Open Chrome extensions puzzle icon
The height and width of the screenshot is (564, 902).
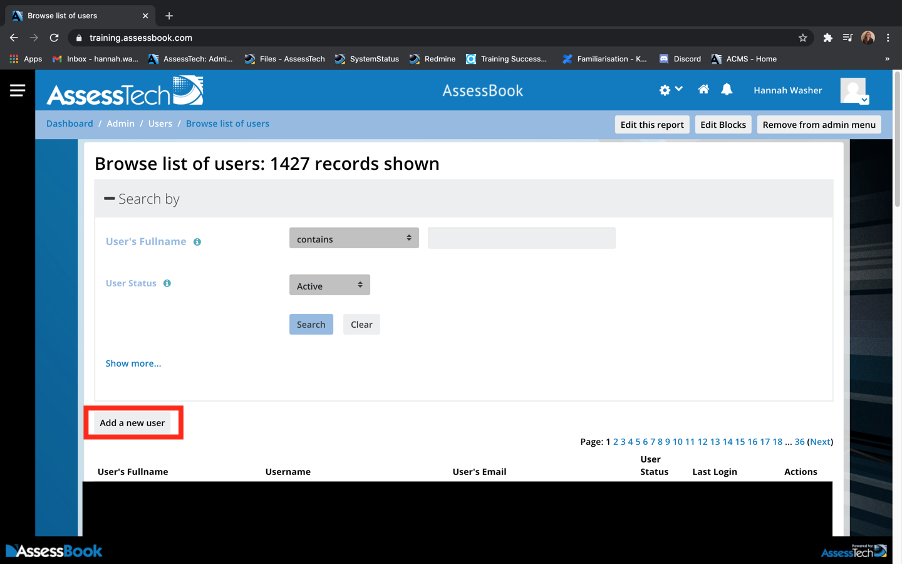(x=828, y=38)
